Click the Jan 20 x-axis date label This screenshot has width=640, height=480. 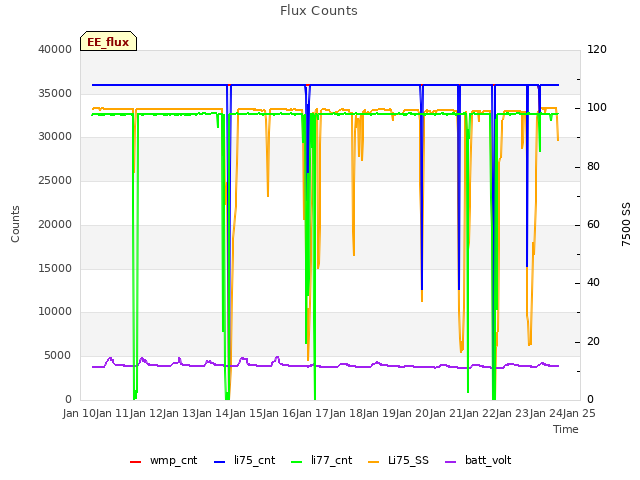412,413
